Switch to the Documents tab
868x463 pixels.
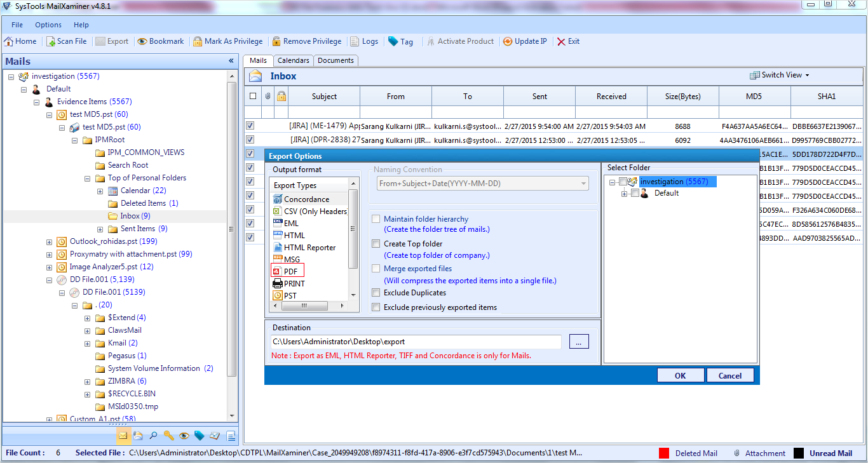point(336,60)
